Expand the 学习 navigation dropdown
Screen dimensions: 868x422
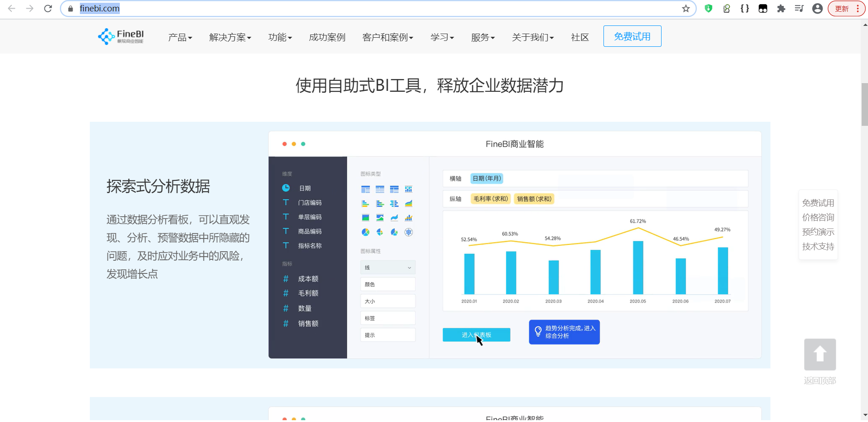coord(441,37)
